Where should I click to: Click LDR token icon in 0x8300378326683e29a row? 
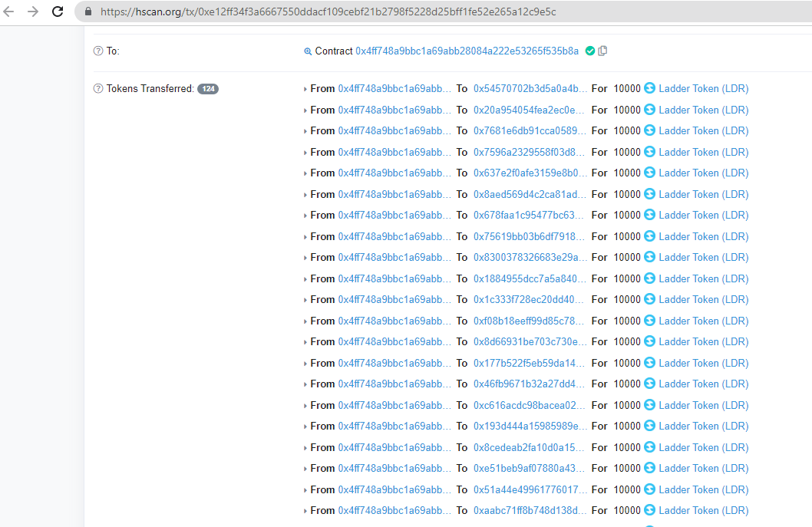(649, 257)
